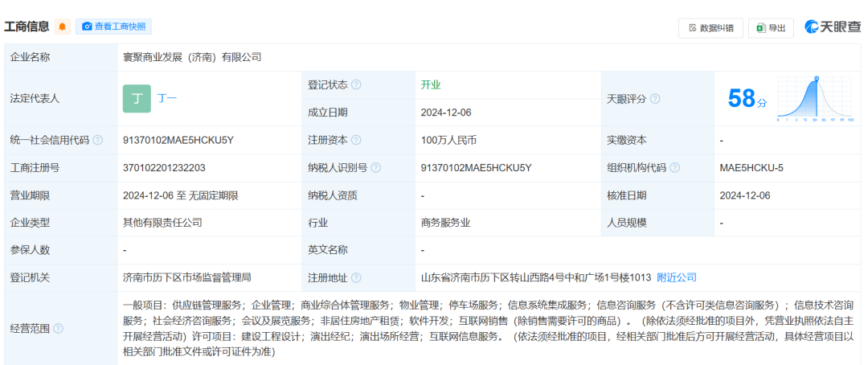Click help icon next to 天眼评分

pyautogui.click(x=655, y=99)
